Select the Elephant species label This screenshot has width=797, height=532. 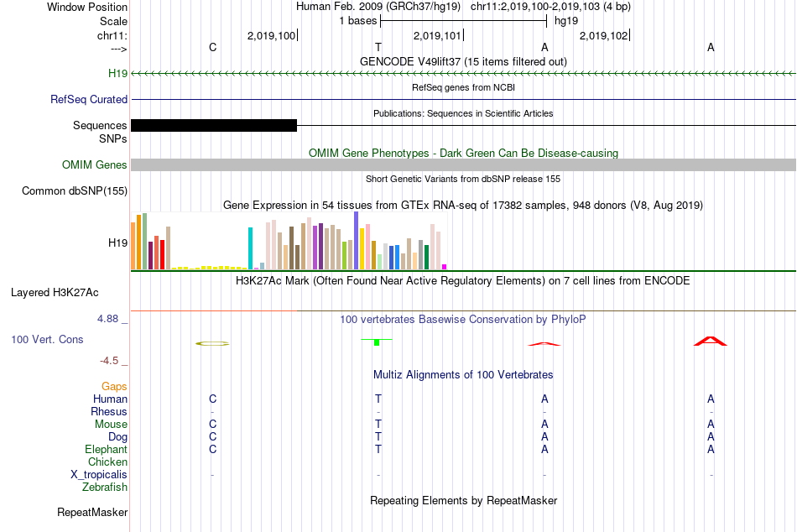coord(107,449)
